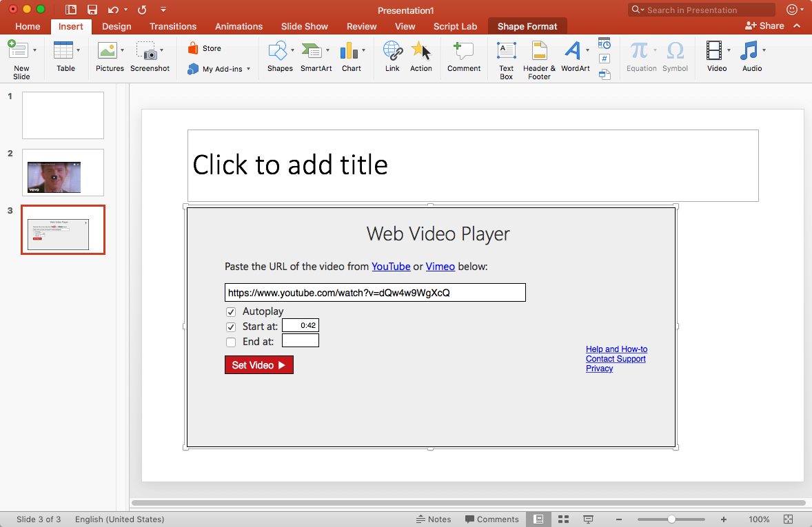The height and width of the screenshot is (527, 812).
Task: Open the Chart insert tool
Action: [350, 51]
